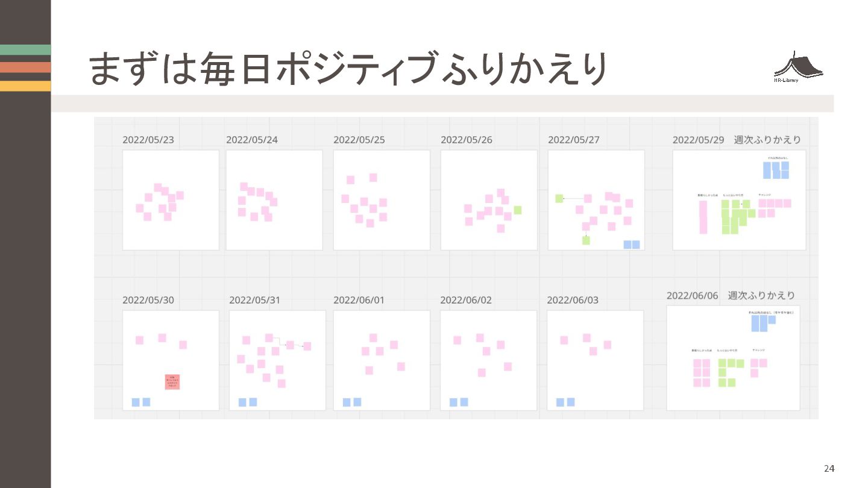Open the 2022/05/24 board frame
The height and width of the screenshot is (488, 868).
click(274, 200)
